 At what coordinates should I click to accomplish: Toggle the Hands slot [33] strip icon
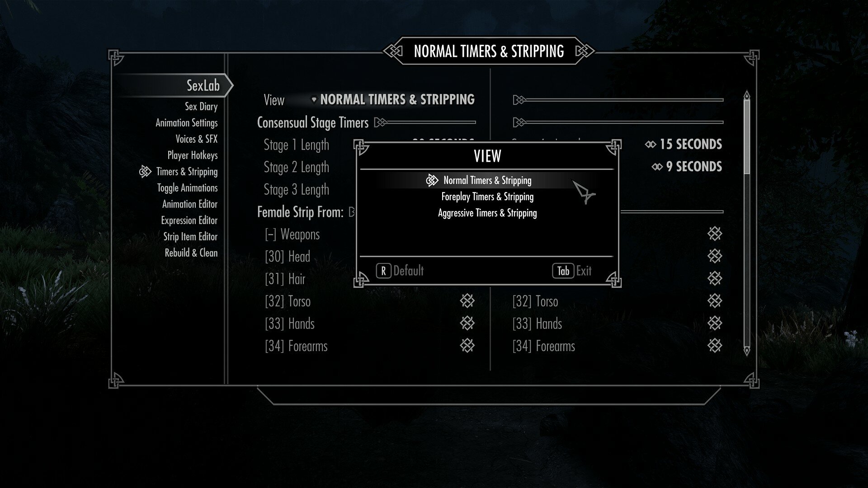(x=467, y=323)
